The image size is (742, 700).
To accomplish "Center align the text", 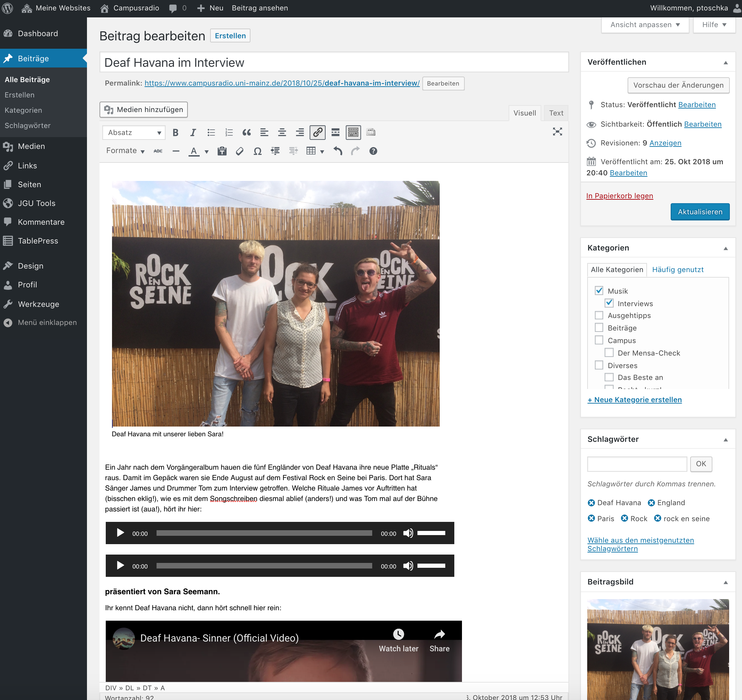I will (x=282, y=133).
